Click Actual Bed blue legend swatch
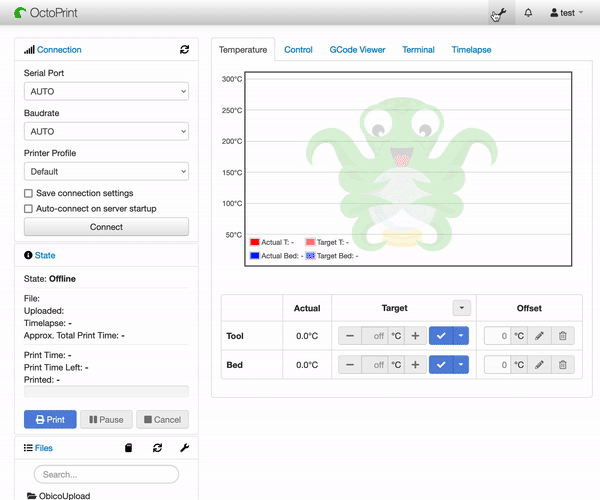This screenshot has width=600, height=500. [x=254, y=256]
